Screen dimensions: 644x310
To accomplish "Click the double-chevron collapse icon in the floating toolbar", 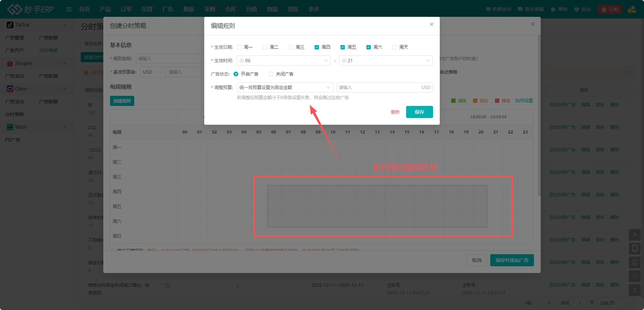I will click(x=635, y=235).
